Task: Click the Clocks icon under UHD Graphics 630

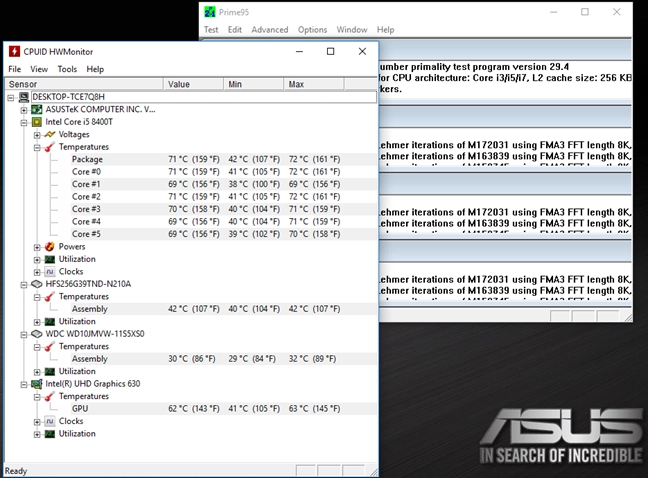Action: click(x=50, y=421)
